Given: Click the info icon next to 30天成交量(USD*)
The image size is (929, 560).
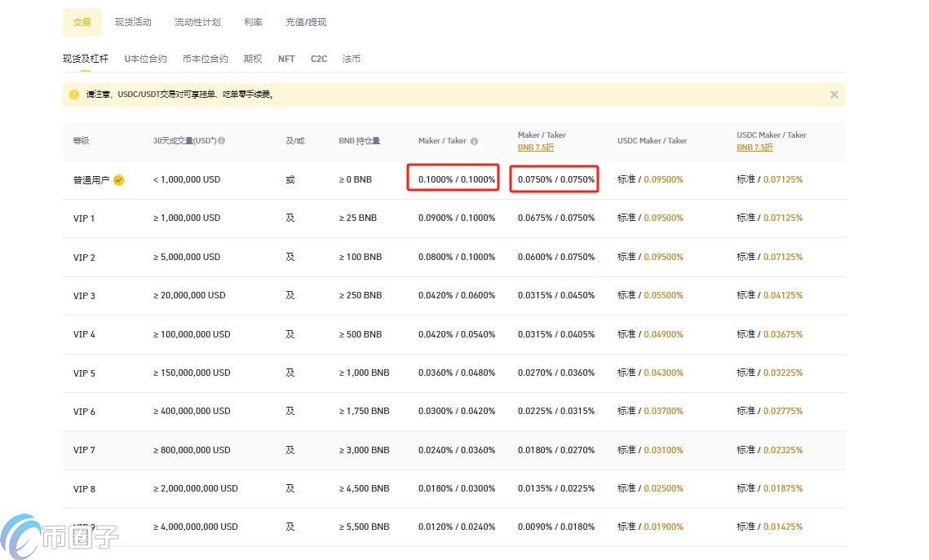Looking at the screenshot, I should [x=221, y=141].
